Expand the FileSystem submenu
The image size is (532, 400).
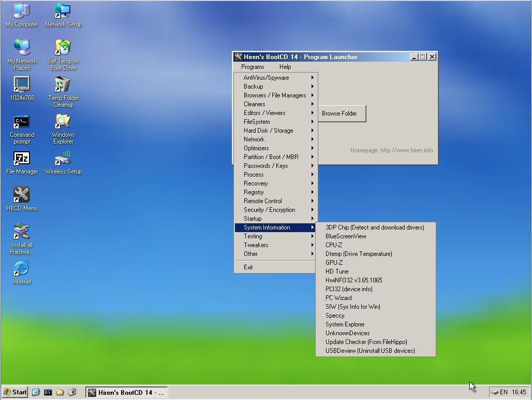(275, 122)
